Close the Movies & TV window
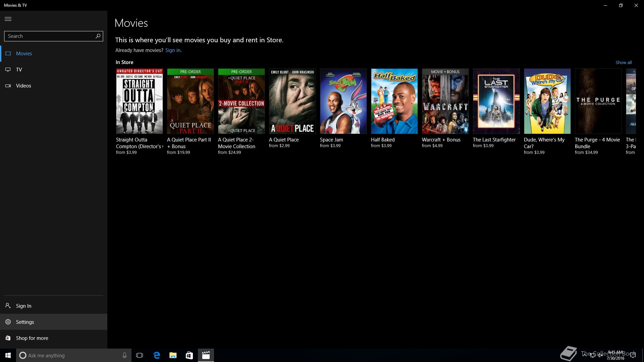The height and width of the screenshot is (362, 644). point(636,5)
